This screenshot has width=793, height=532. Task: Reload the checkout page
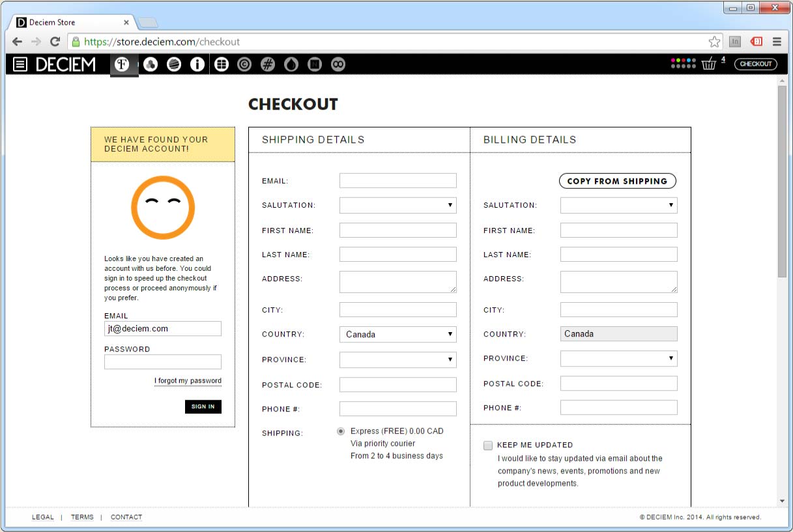(55, 42)
